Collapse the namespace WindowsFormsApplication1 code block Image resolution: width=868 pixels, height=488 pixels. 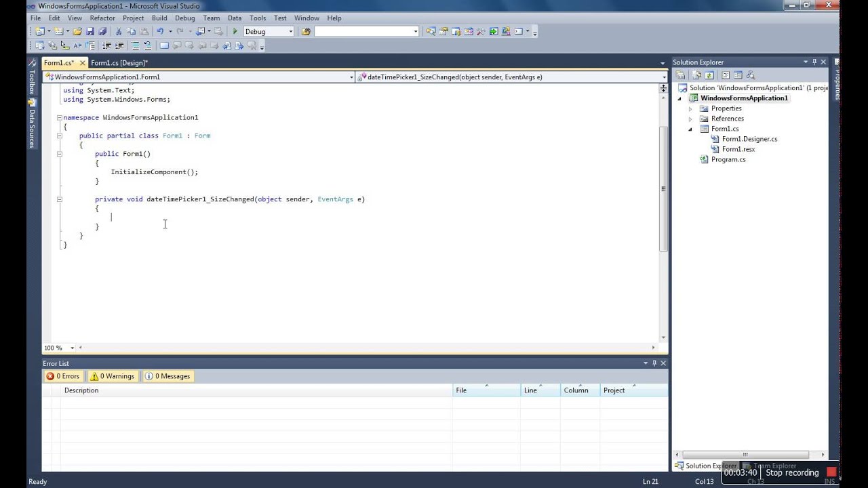coord(59,118)
